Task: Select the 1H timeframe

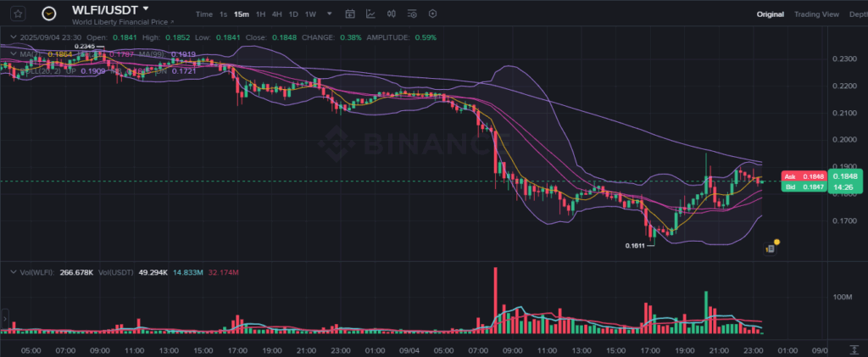Action: (x=260, y=14)
